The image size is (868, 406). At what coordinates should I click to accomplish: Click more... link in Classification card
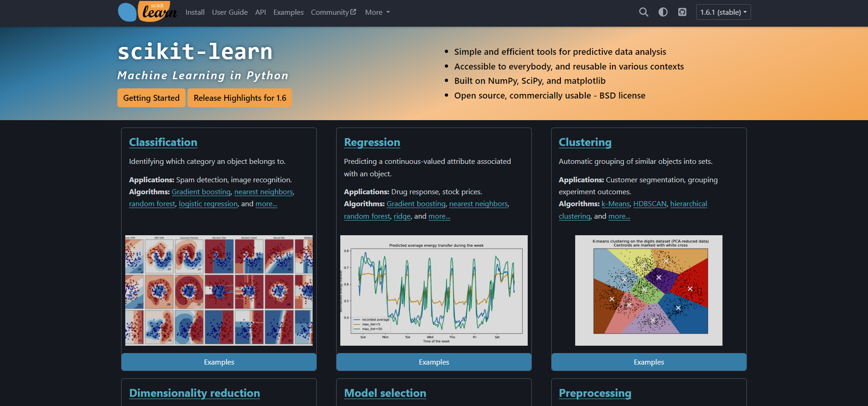click(x=266, y=204)
